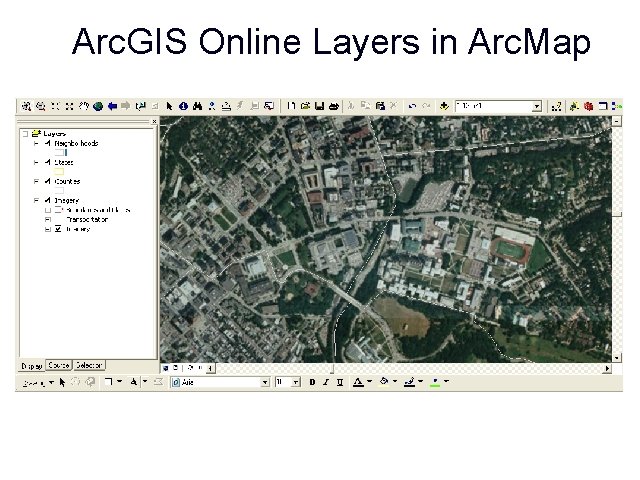
Task: Collapse the Layers data frame
Action: [26, 133]
